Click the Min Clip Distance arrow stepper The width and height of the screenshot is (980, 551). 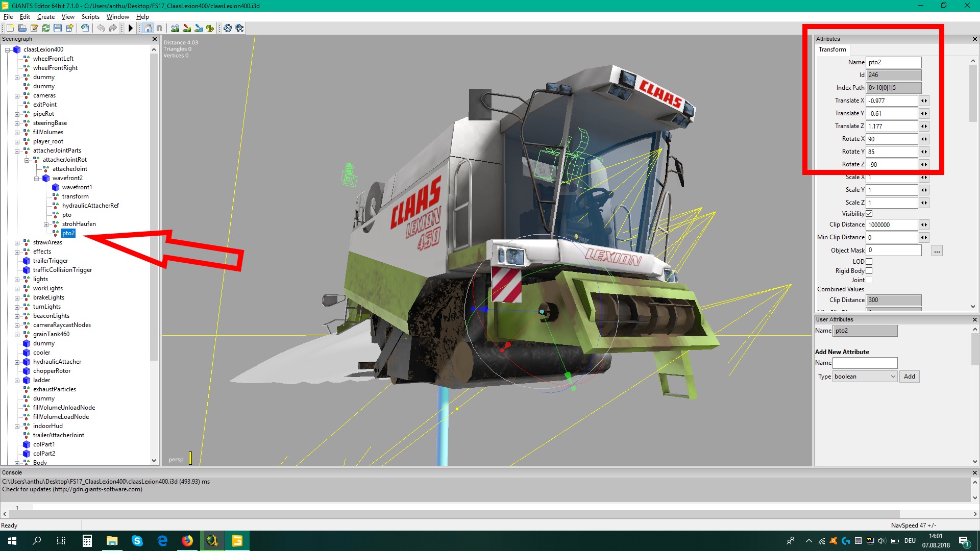pos(924,238)
